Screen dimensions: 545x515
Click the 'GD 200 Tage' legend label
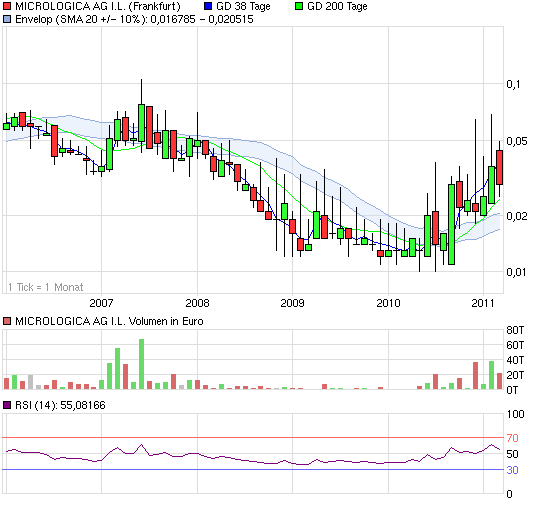coord(337,6)
